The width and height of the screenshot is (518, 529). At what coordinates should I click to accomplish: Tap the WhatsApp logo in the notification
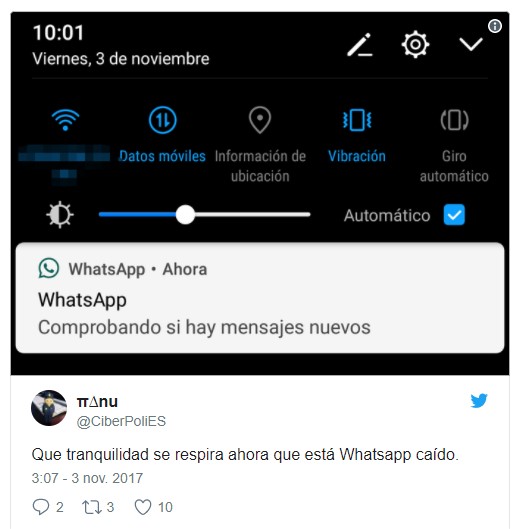49,269
